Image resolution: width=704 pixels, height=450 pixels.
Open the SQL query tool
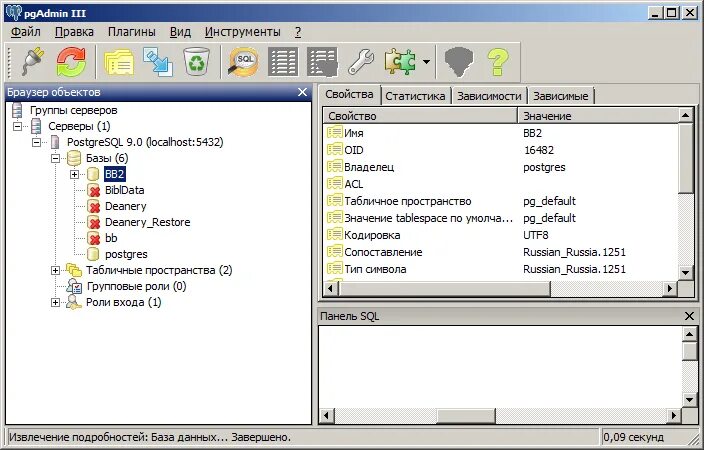click(243, 62)
